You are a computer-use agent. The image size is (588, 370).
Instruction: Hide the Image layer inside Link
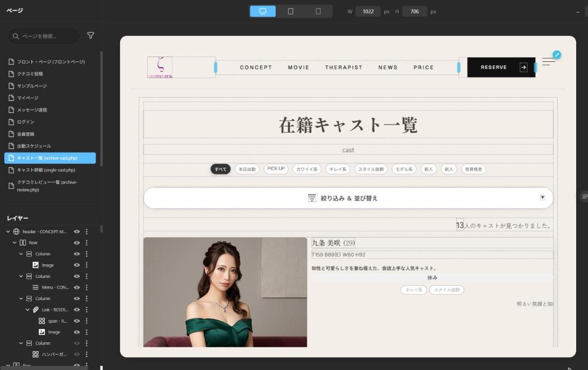click(77, 332)
